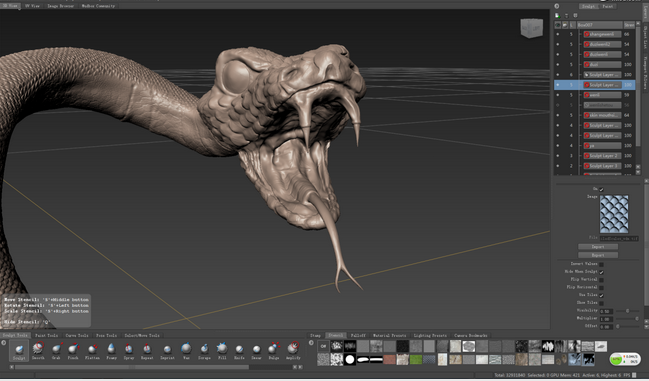Select the Spray tool

click(x=129, y=350)
